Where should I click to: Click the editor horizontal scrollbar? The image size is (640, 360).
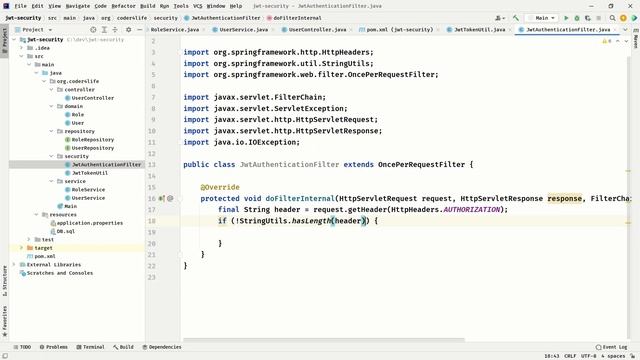coord(324,340)
